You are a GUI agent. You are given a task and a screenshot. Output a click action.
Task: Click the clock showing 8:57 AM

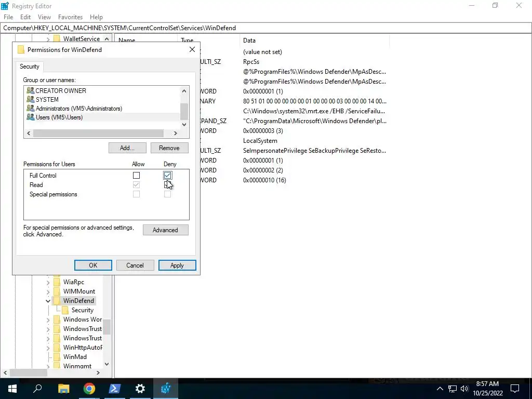click(487, 384)
